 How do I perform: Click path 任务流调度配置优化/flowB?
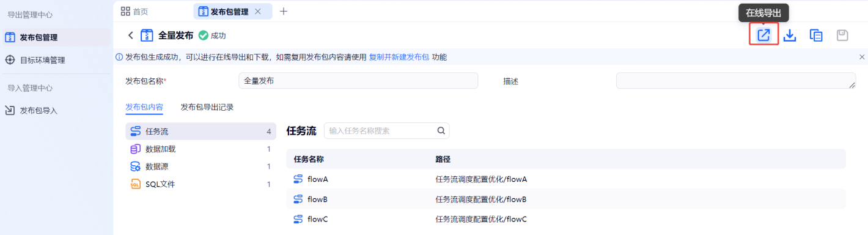481,199
